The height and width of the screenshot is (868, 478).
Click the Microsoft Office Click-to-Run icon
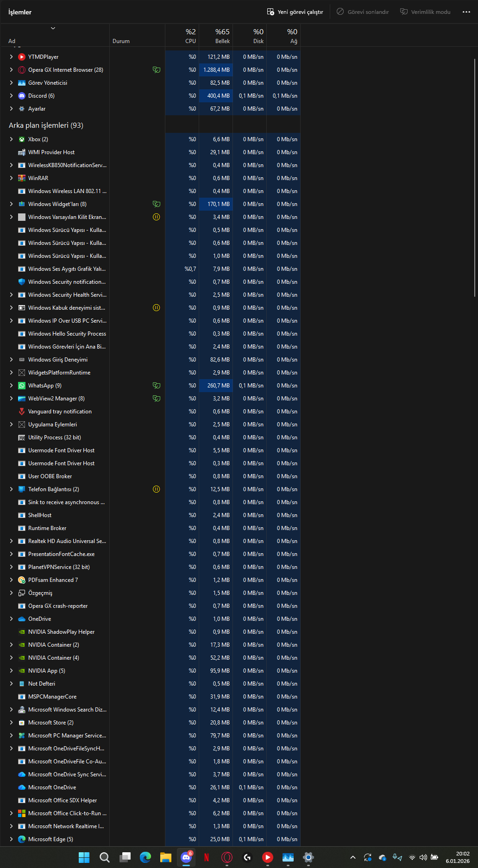click(x=22, y=813)
